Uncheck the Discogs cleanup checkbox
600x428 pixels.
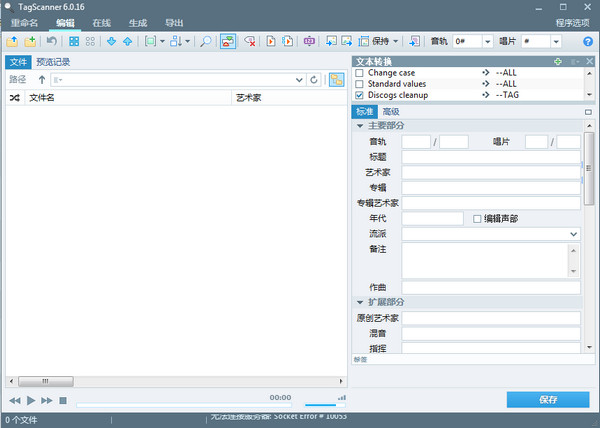point(360,95)
